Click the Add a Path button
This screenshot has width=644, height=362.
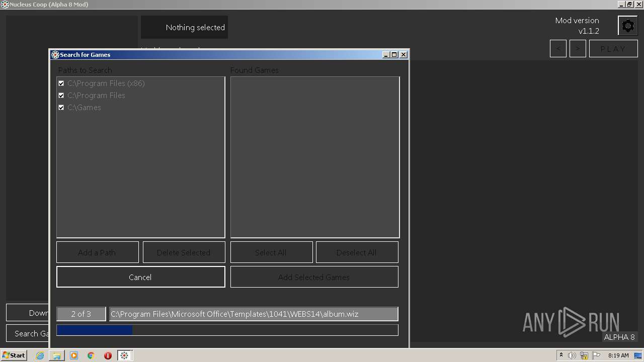[x=98, y=252]
